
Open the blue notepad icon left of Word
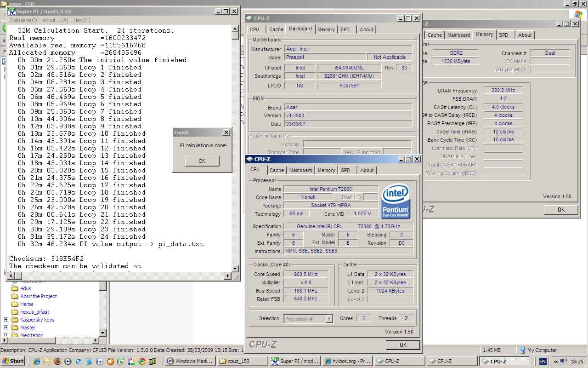[x=89, y=361]
